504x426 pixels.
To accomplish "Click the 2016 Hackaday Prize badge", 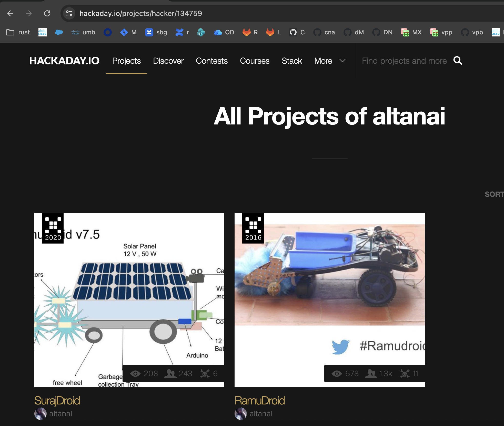I will click(253, 228).
